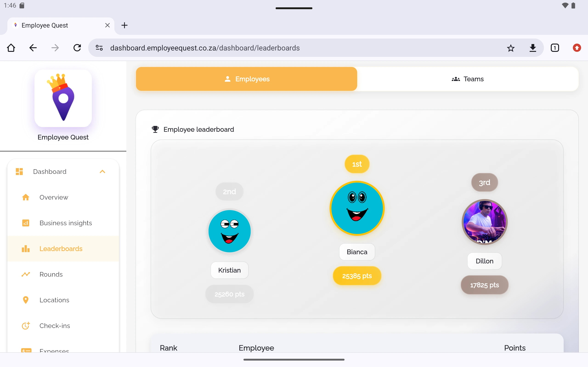The width and height of the screenshot is (588, 367).
Task: Open the Leaderboards sidebar entry
Action: [x=61, y=249]
